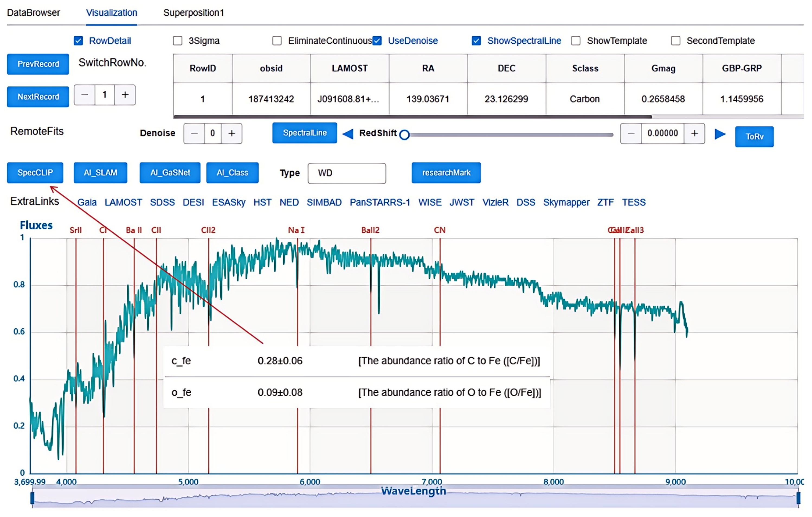Open the Superposition1 tab
Viewport: 812px width, 517px height.
tap(194, 13)
